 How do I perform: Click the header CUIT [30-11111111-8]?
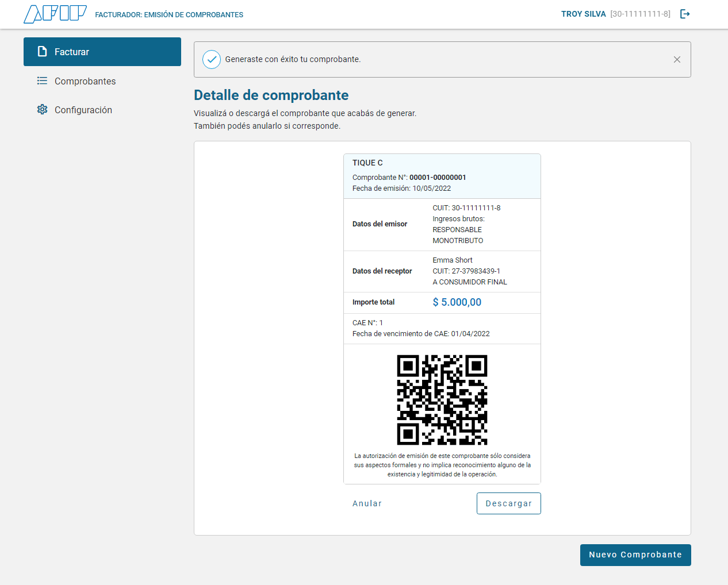(640, 14)
